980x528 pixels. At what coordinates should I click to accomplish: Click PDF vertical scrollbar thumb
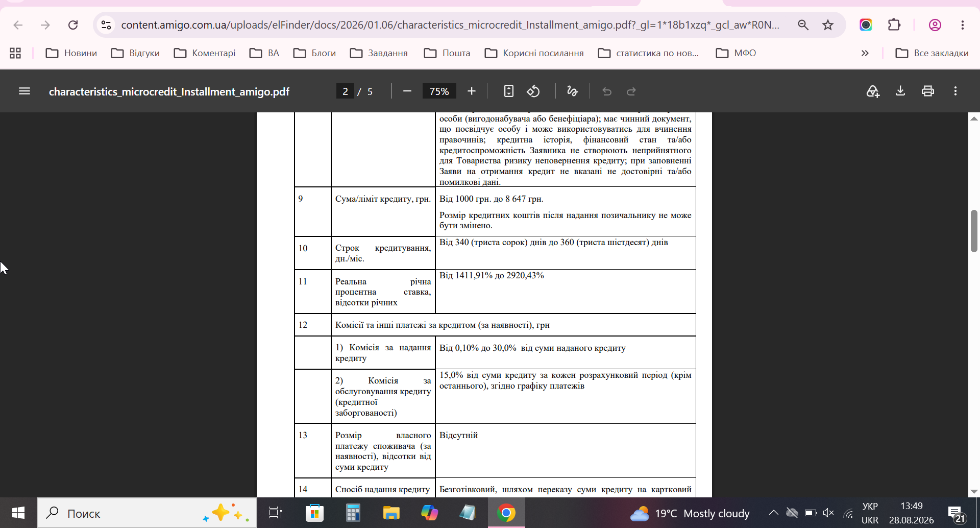974,231
